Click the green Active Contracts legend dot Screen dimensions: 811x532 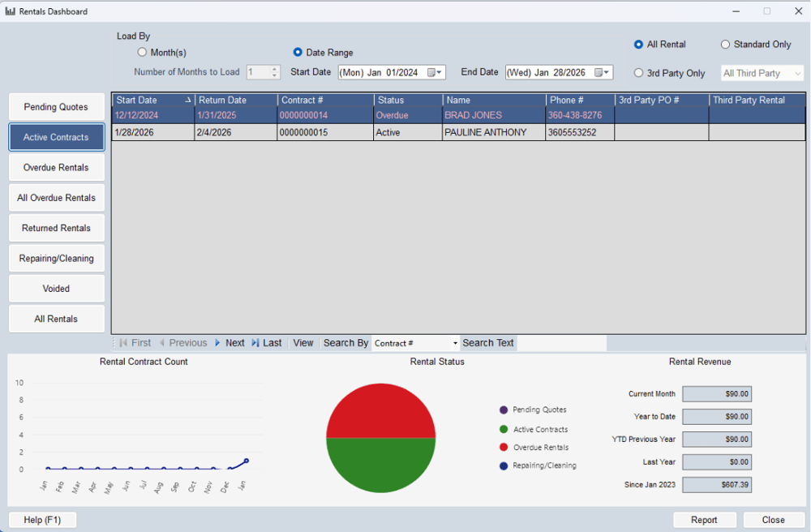tap(504, 430)
